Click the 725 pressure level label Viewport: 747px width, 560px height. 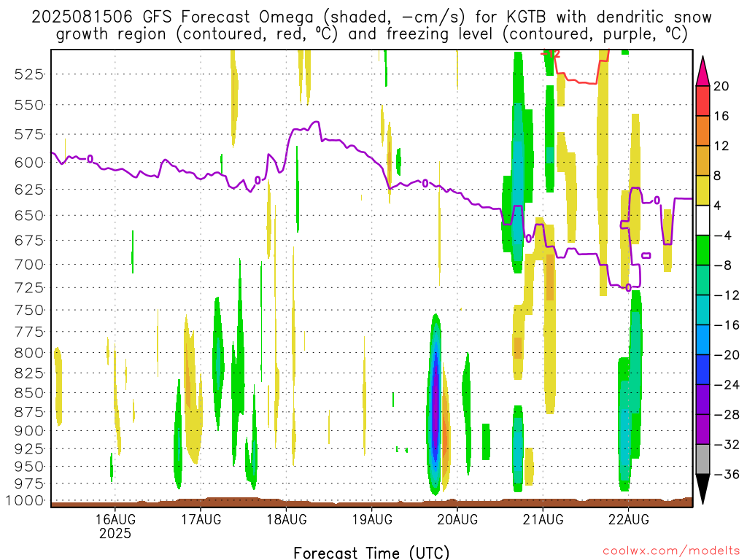point(28,287)
